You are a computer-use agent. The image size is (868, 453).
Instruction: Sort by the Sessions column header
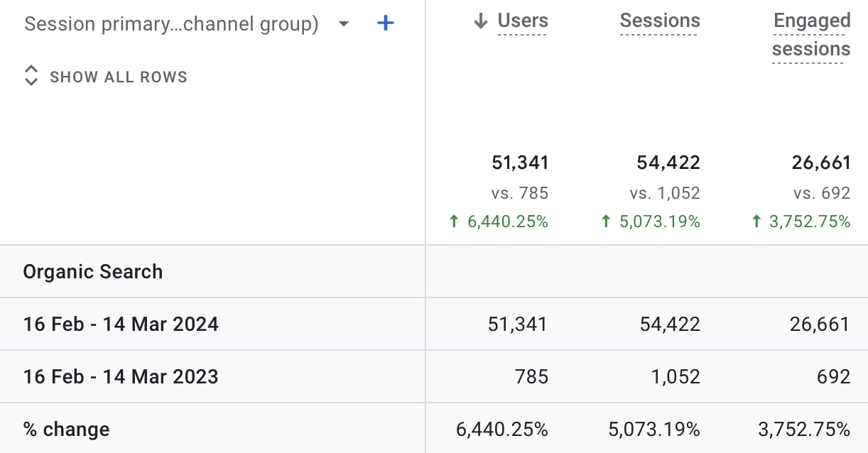click(660, 21)
